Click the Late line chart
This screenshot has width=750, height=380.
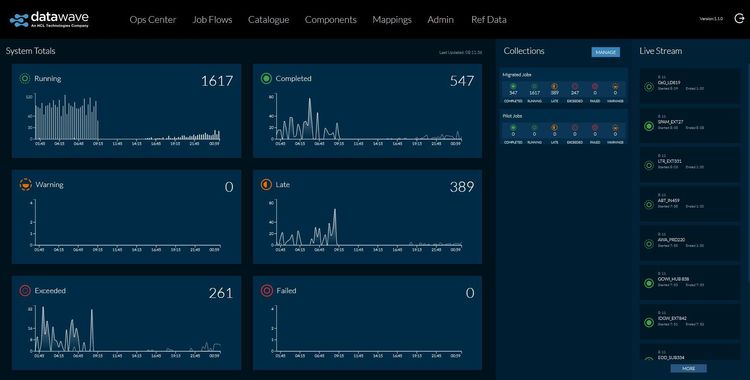point(367,226)
